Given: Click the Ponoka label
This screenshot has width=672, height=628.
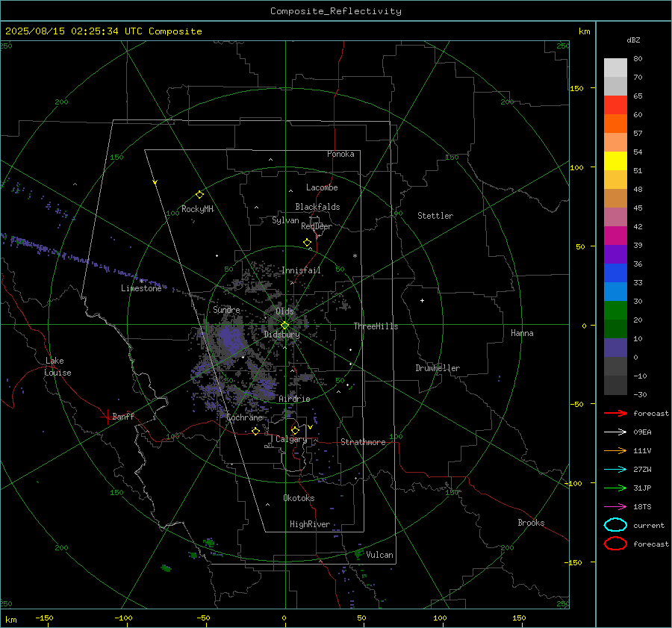Looking at the screenshot, I should [x=340, y=154].
